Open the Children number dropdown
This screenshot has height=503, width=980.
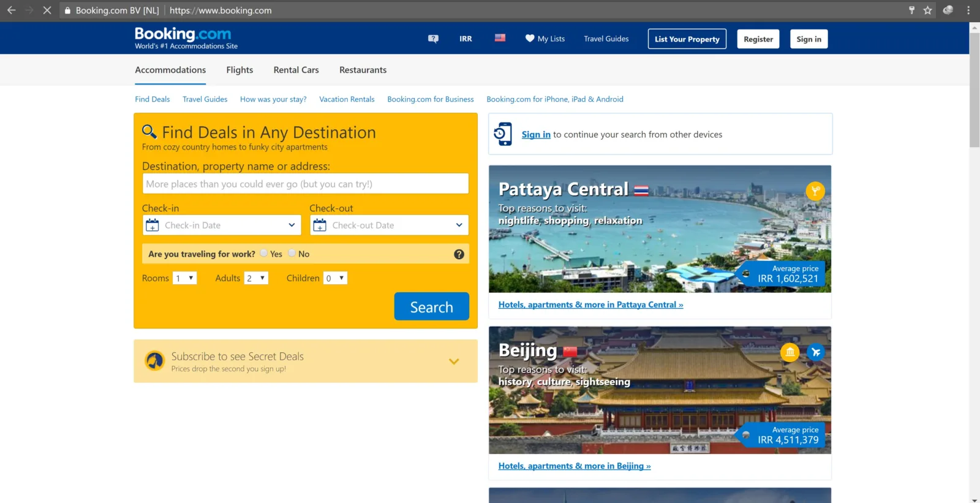[x=335, y=278]
